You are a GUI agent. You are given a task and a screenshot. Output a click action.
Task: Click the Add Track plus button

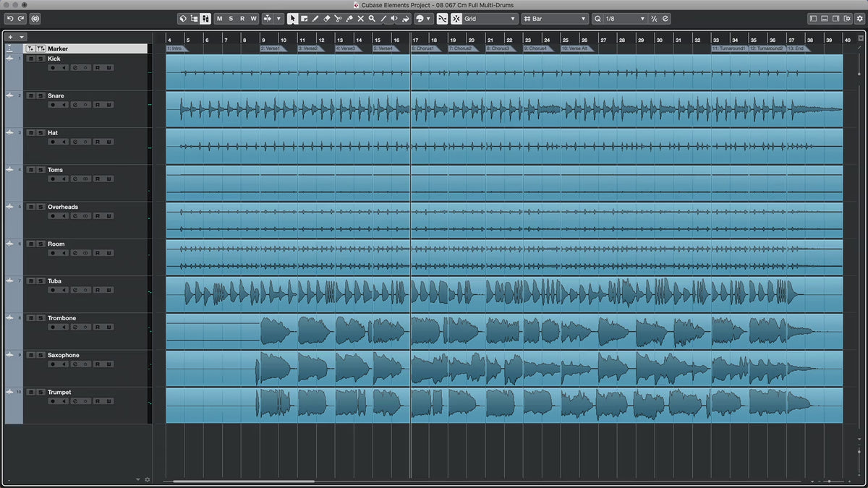click(10, 37)
